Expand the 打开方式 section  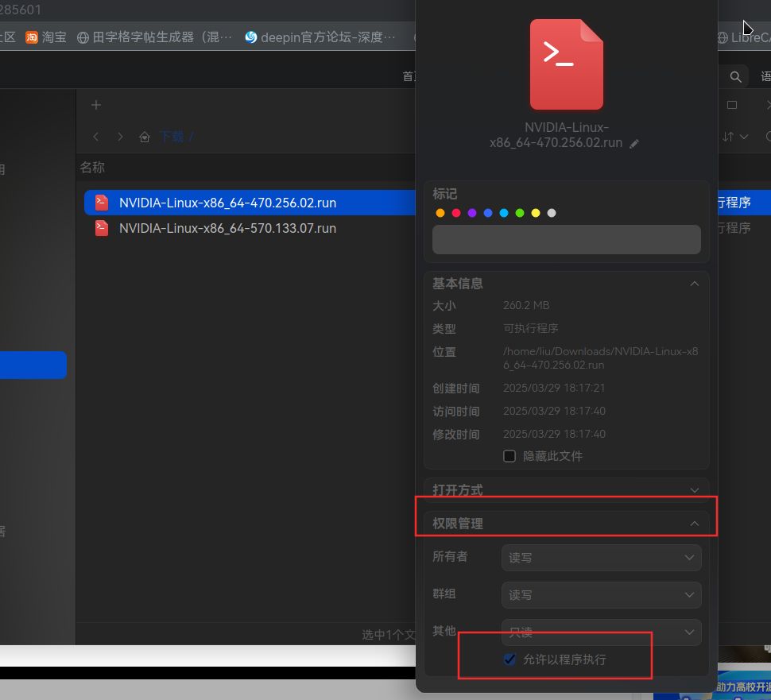coord(694,490)
